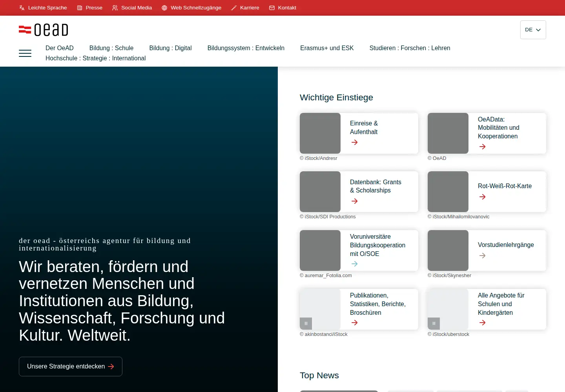Pause animation on Alle Angebote card image
The width and height of the screenshot is (565, 392).
434,323
